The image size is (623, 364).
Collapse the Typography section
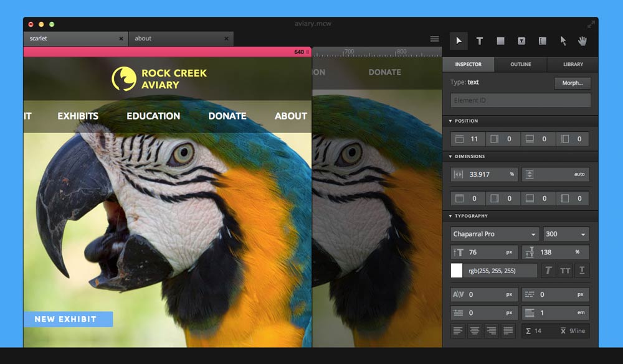click(450, 216)
